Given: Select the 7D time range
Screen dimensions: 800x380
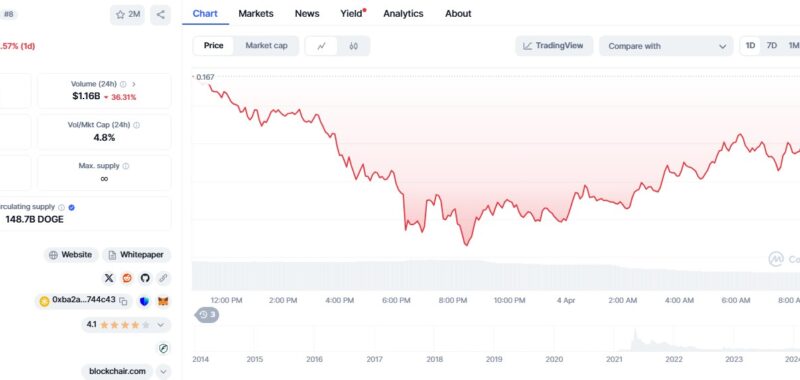Looking at the screenshot, I should tap(771, 46).
